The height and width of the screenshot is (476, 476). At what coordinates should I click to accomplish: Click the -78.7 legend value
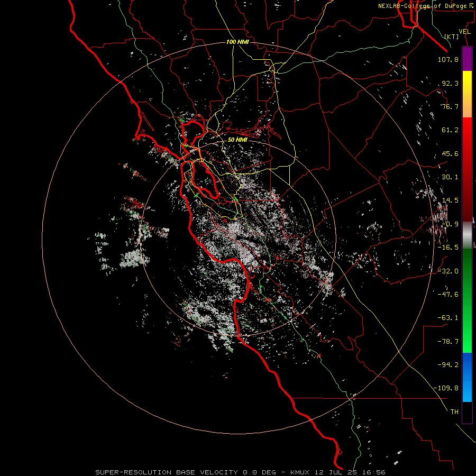pyautogui.click(x=448, y=342)
